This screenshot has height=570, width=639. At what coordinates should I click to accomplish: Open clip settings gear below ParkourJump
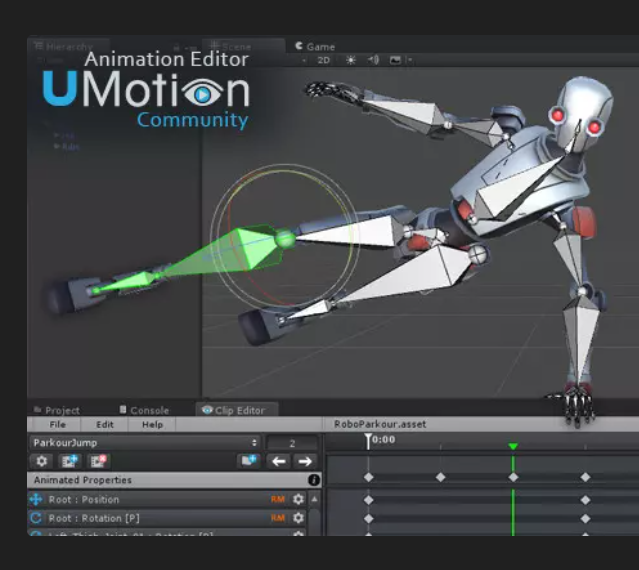[x=42, y=461]
